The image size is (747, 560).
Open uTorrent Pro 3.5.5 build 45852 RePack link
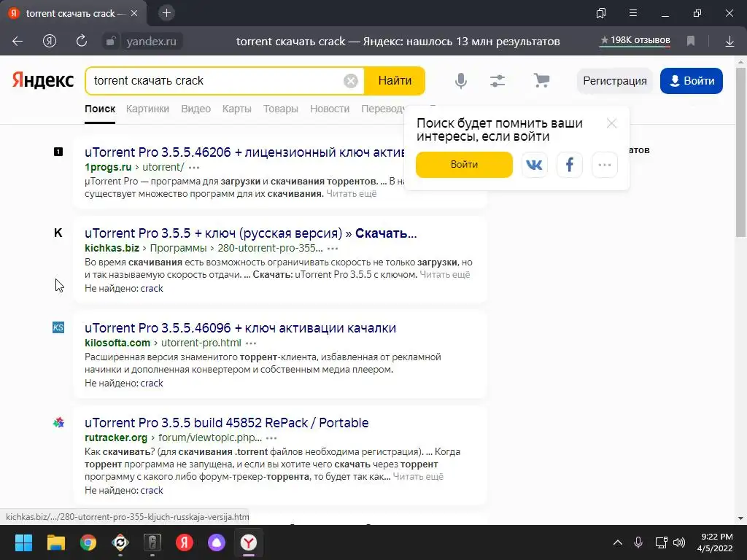226,423
